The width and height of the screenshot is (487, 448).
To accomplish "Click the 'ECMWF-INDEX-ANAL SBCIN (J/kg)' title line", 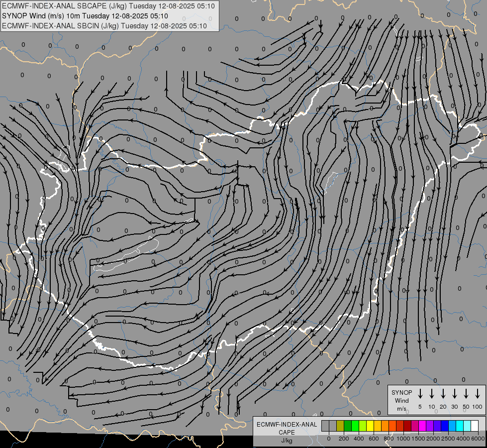I will [x=104, y=26].
